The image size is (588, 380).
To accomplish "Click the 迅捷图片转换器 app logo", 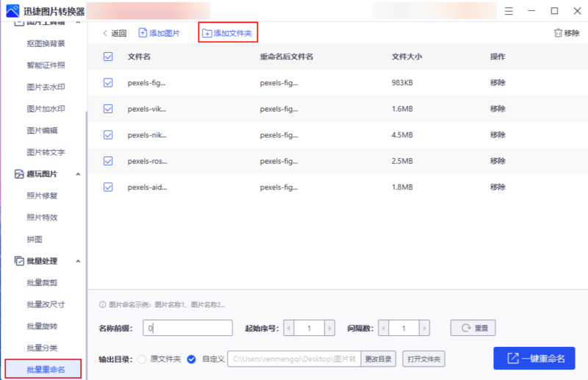I will [x=12, y=11].
